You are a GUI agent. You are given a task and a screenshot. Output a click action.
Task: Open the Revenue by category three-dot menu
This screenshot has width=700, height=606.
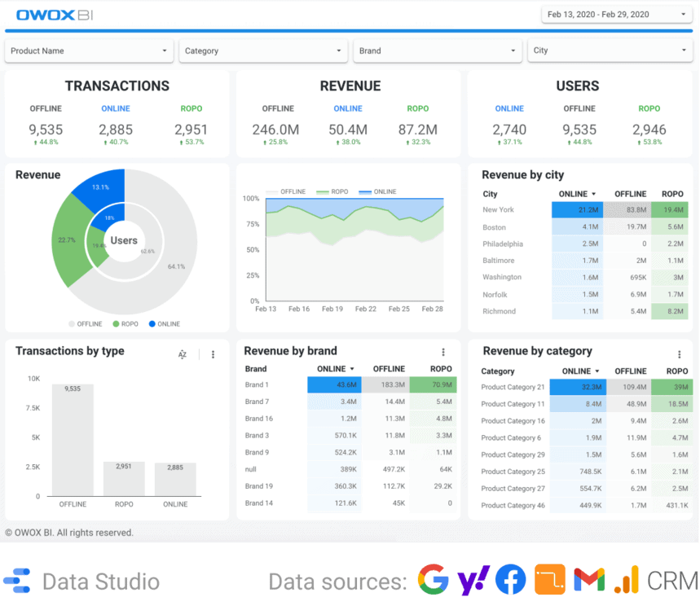point(679,354)
